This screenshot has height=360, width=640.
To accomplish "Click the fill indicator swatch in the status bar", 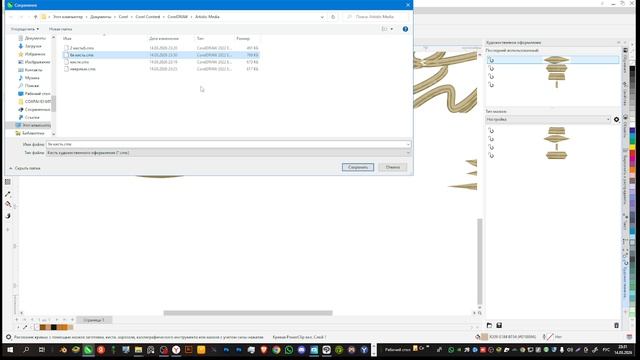I will tap(484, 337).
